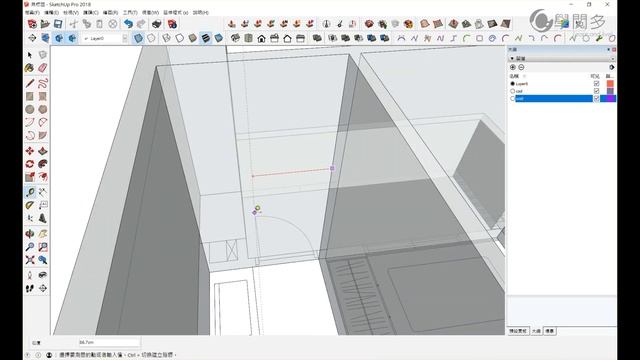Activate the Paint Bucket tool
640x360 pixels.
(x=30, y=68)
